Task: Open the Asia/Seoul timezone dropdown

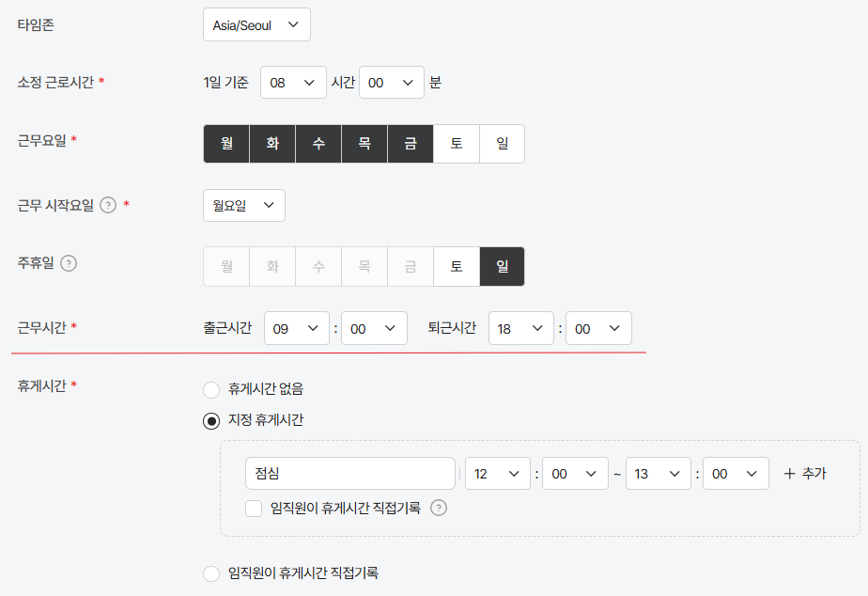Action: [x=256, y=25]
